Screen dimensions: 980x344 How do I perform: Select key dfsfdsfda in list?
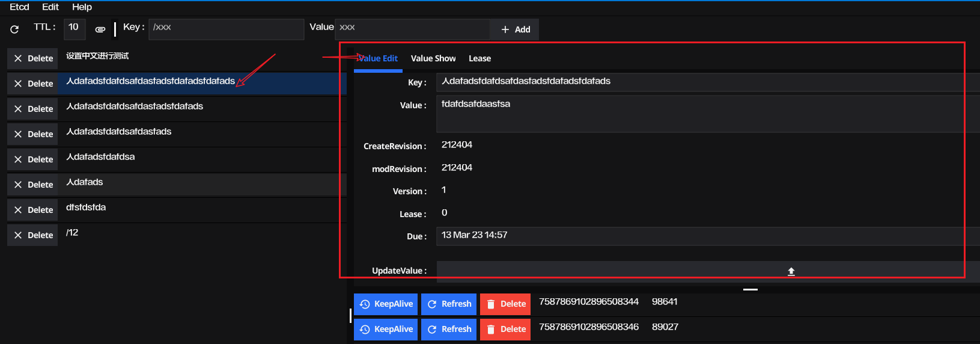pyautogui.click(x=202, y=210)
